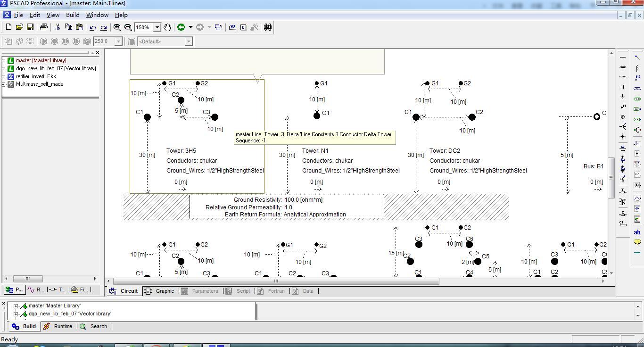Open the Help menu
This screenshot has height=347, width=644.
pyautogui.click(x=121, y=15)
